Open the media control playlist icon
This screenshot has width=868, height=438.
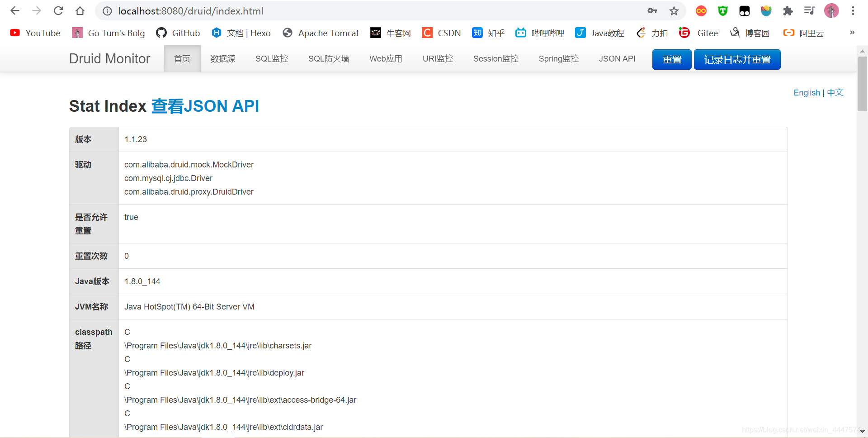tap(809, 11)
